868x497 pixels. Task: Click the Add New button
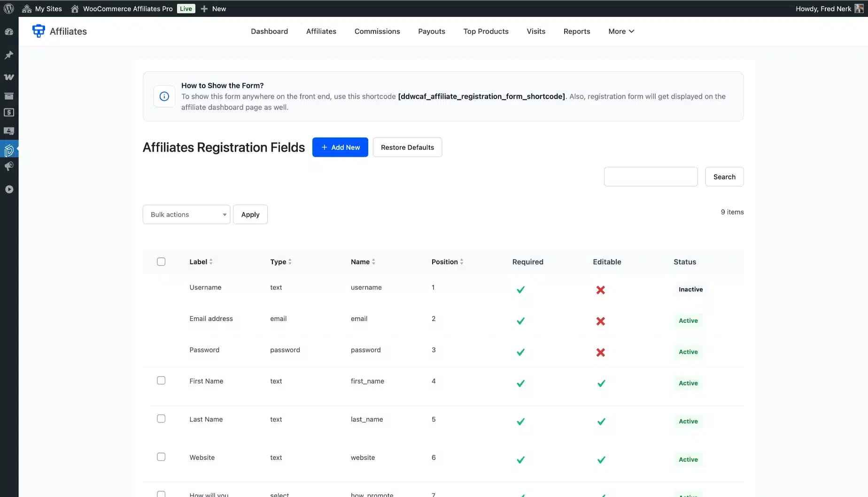coord(340,147)
